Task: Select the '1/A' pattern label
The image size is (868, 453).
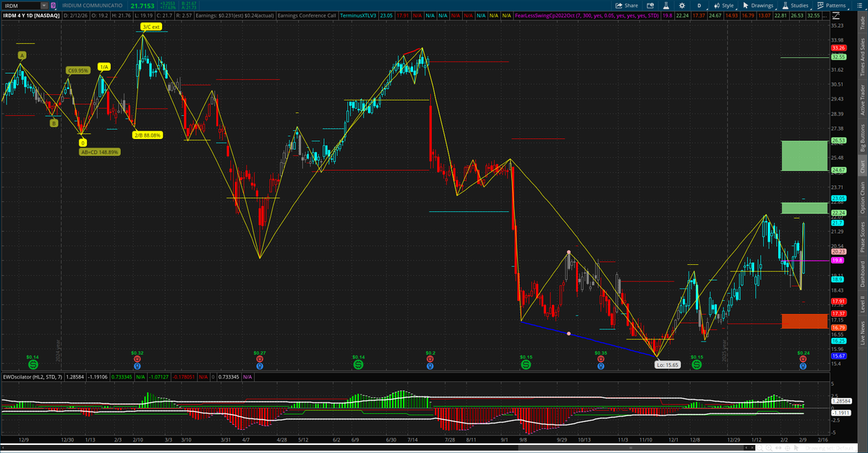Action: (104, 67)
